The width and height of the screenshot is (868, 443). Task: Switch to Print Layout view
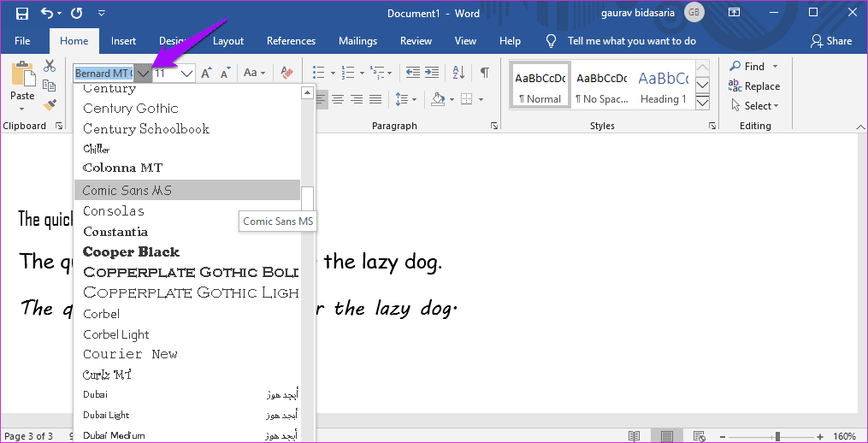tap(667, 436)
